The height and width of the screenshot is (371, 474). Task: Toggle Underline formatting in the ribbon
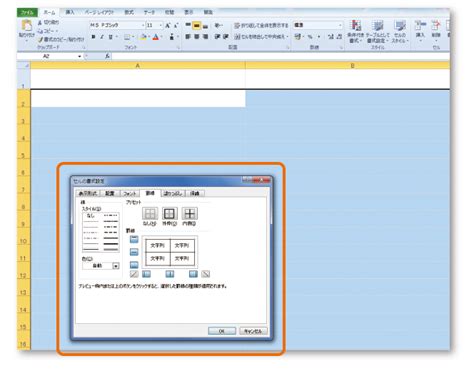pos(110,37)
